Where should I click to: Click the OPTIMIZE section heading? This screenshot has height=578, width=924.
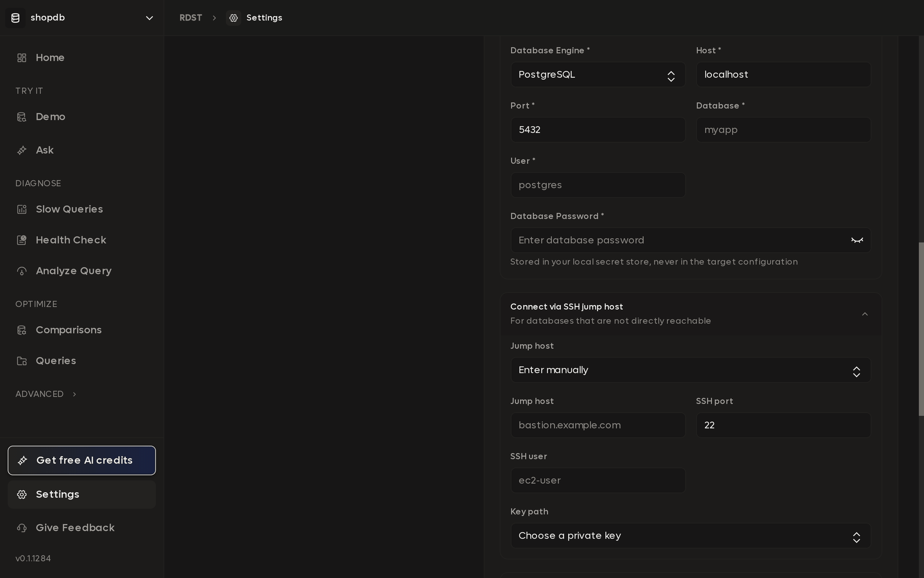click(x=36, y=304)
